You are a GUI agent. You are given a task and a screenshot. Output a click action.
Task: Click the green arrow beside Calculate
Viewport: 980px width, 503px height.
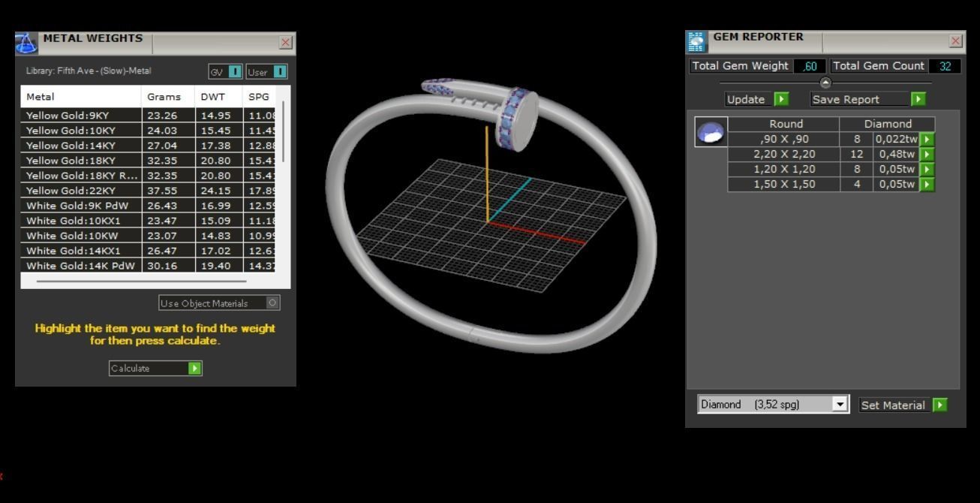click(x=195, y=368)
